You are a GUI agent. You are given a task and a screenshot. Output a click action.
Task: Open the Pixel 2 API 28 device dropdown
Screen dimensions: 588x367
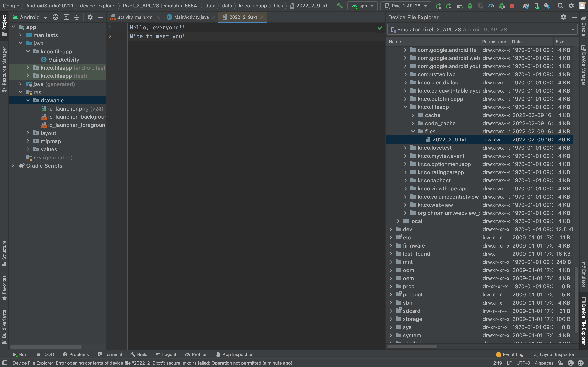(406, 6)
